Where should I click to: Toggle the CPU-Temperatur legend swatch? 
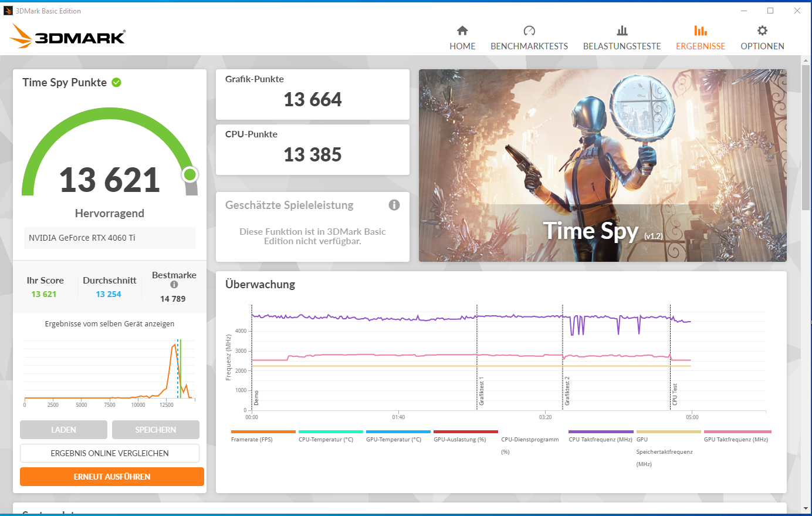click(331, 431)
